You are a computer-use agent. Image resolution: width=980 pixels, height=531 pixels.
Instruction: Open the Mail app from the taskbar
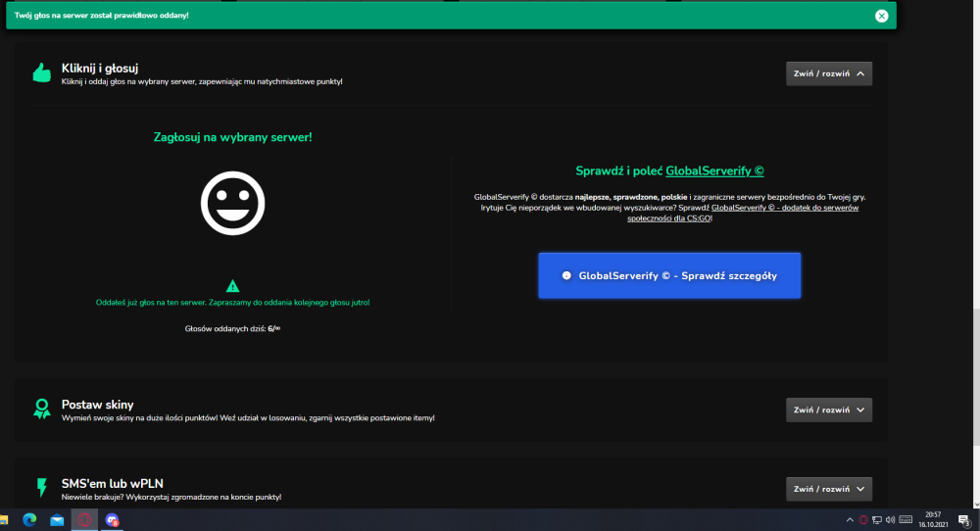pos(57,520)
